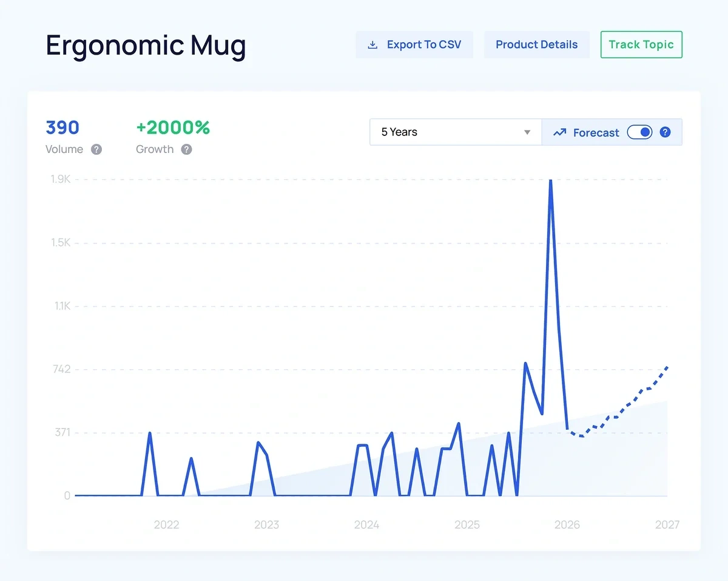Click the Growth help question mark icon
This screenshot has height=581, width=728.
coord(186,149)
